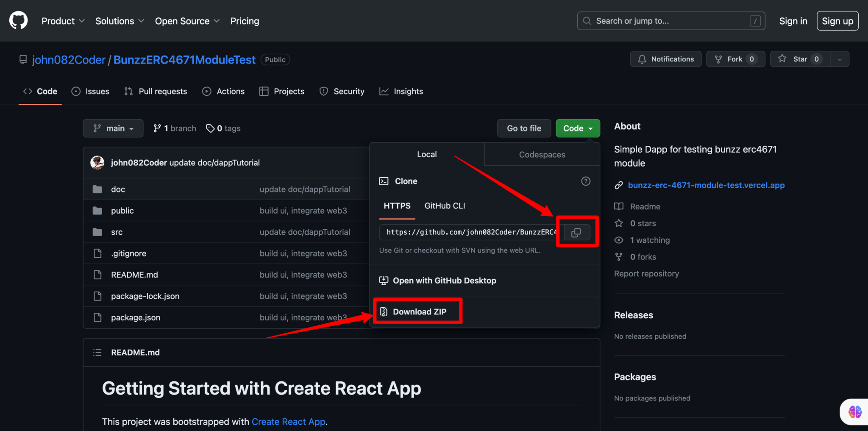868x431 pixels.
Task: Click the Download ZIP button
Action: (417, 311)
